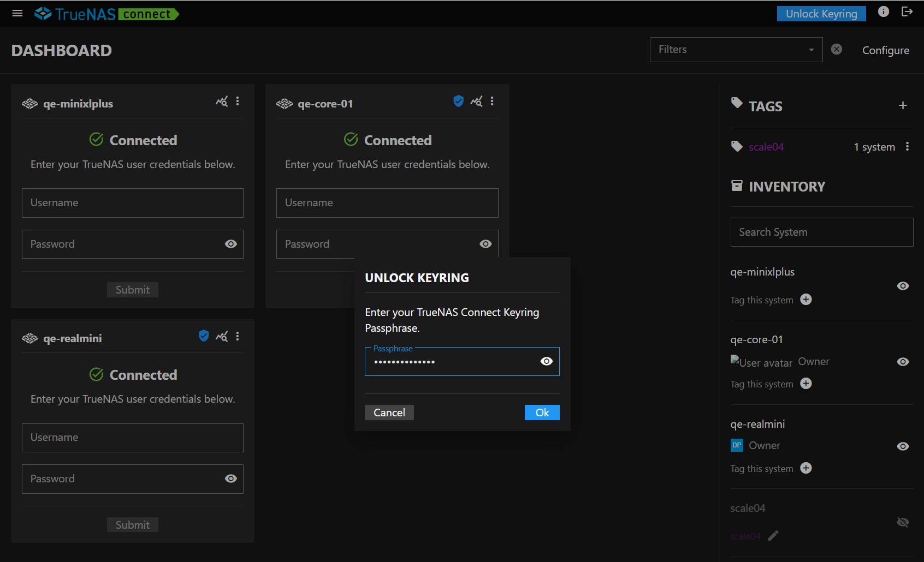Click the Search System field
The height and width of the screenshot is (562, 924).
click(x=821, y=232)
